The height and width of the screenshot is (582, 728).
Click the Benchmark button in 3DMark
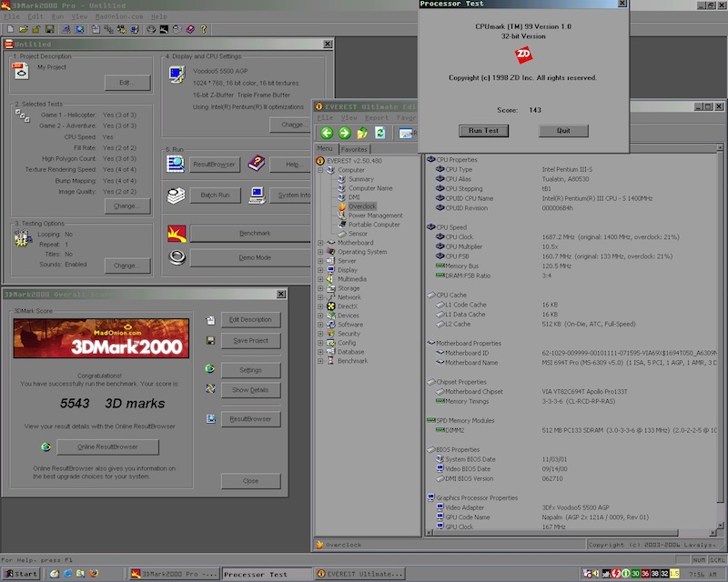[250, 234]
